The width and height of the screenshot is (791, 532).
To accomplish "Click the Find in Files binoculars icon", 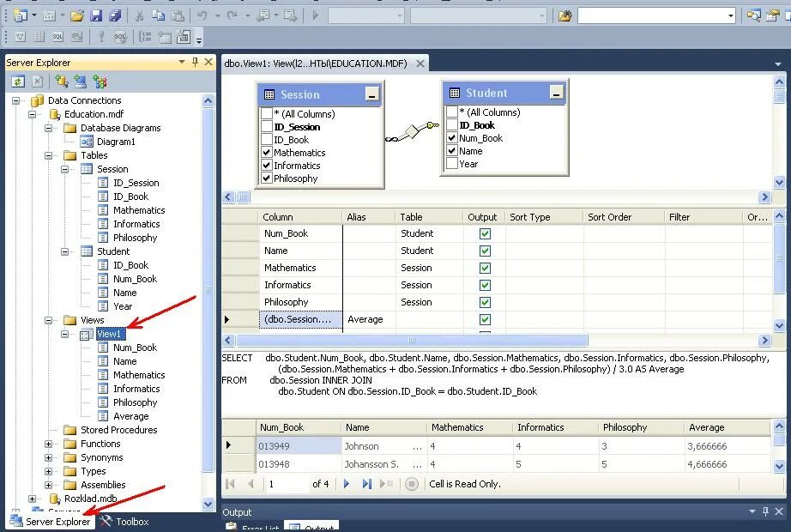I will pos(565,15).
